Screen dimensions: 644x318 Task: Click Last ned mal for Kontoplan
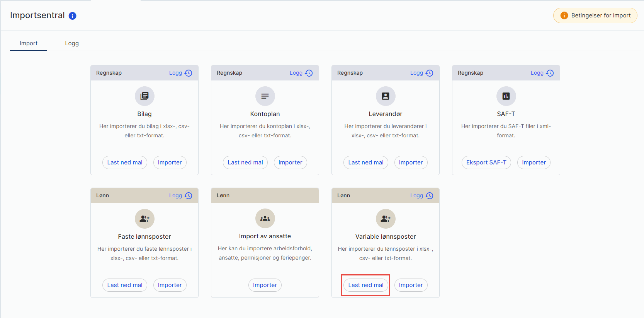[x=245, y=162]
